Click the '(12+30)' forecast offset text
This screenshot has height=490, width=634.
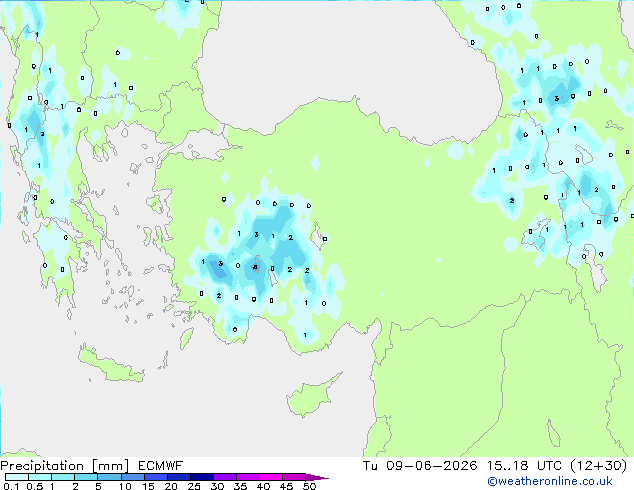click(x=599, y=466)
